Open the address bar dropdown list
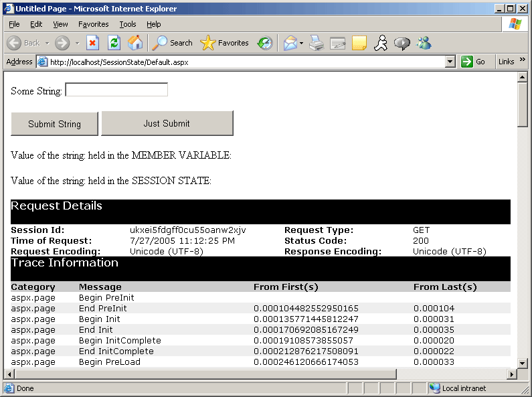This screenshot has height=397, width=532. pyautogui.click(x=450, y=62)
